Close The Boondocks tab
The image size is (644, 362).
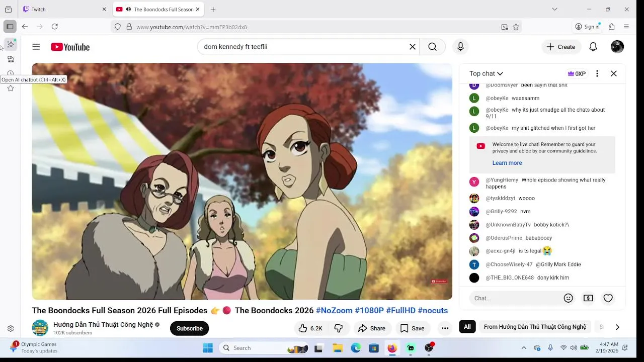point(198,9)
